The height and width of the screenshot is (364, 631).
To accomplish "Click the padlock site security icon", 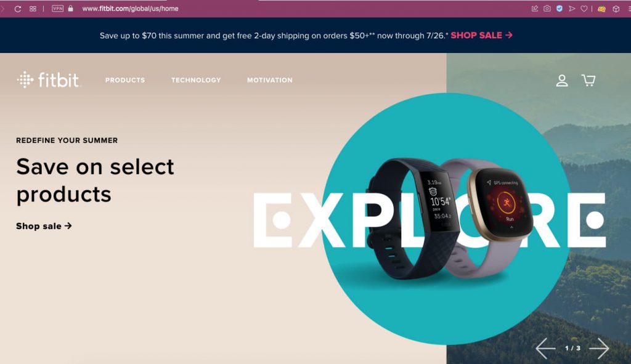I will [x=71, y=9].
